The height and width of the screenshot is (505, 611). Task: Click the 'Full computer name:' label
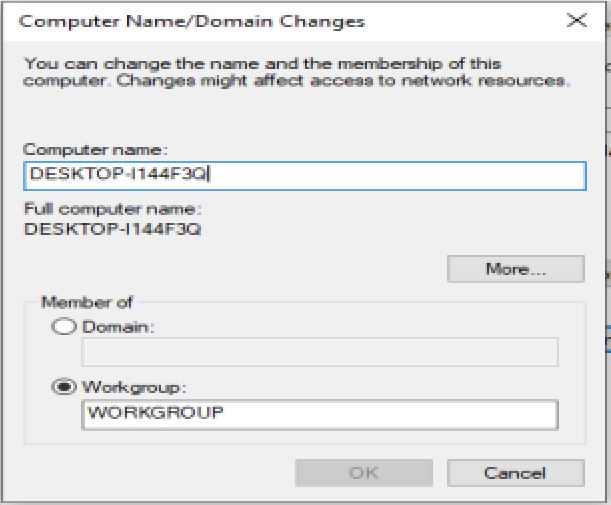tap(113, 209)
